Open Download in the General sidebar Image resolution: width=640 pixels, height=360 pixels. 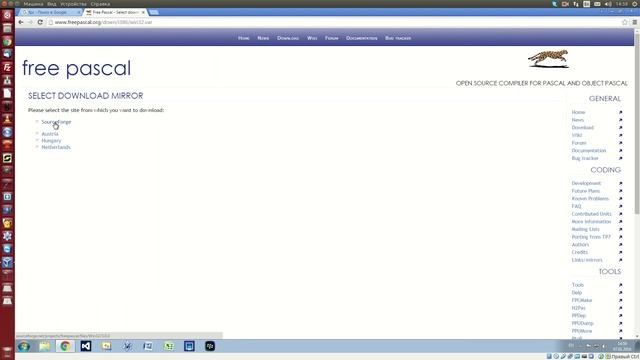pyautogui.click(x=583, y=128)
